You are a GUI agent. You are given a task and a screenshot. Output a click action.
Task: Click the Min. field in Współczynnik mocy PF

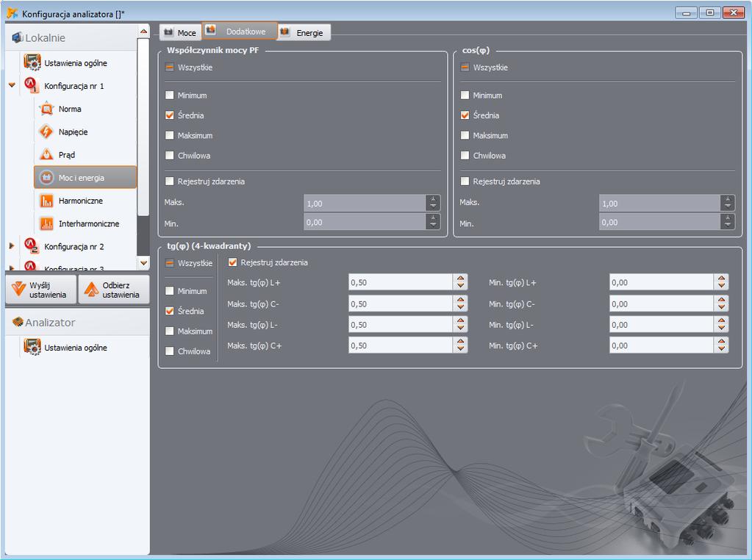click(x=365, y=221)
